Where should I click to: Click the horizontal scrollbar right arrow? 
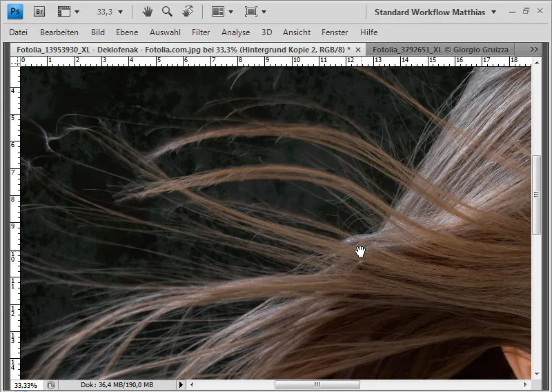tap(525, 384)
